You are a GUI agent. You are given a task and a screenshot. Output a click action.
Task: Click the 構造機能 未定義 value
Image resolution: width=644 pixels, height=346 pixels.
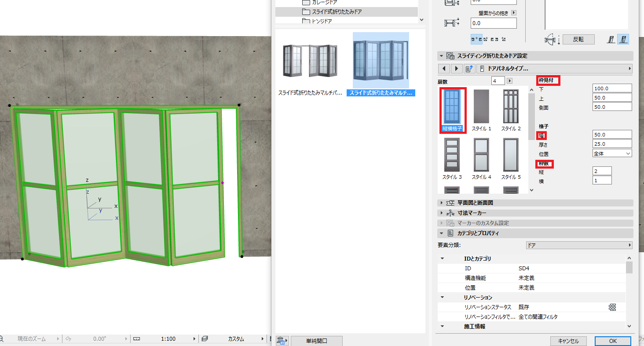coord(527,278)
